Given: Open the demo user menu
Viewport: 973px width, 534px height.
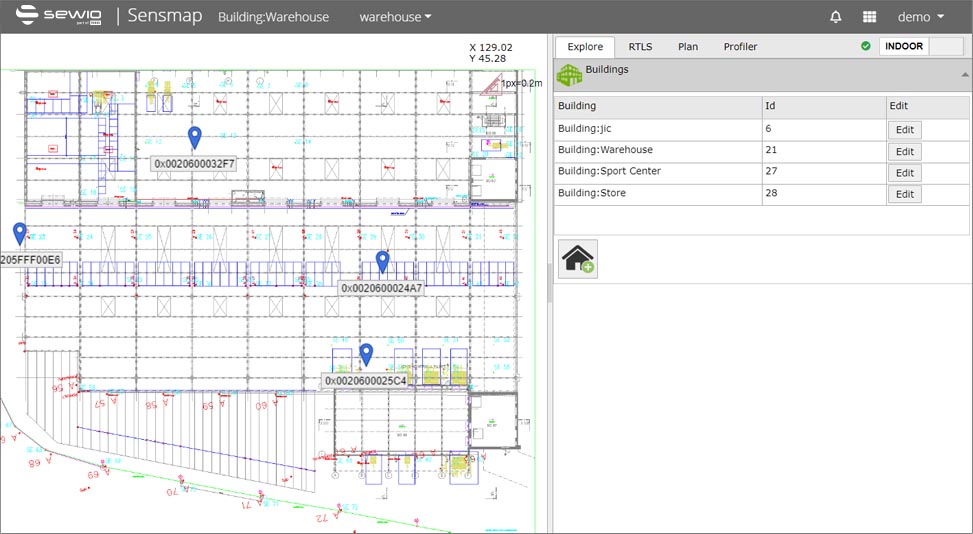Looking at the screenshot, I should [921, 17].
